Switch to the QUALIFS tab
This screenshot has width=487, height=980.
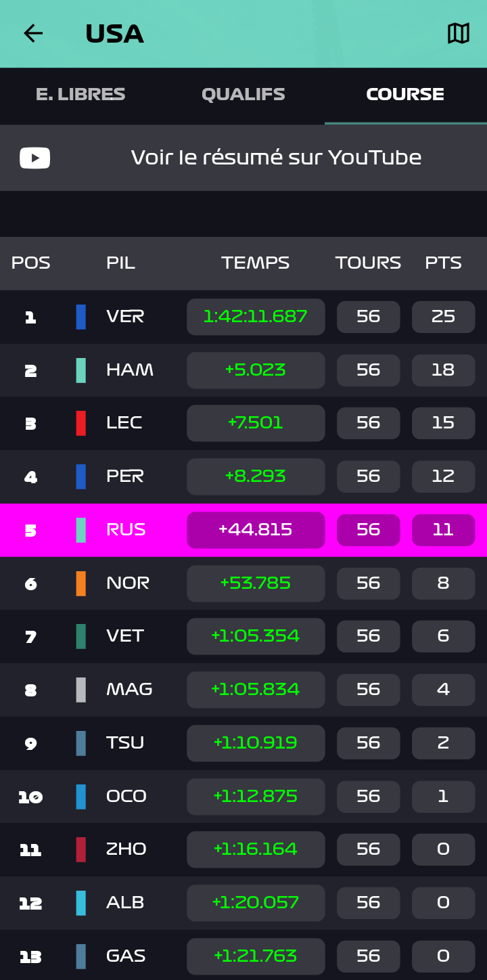click(243, 95)
